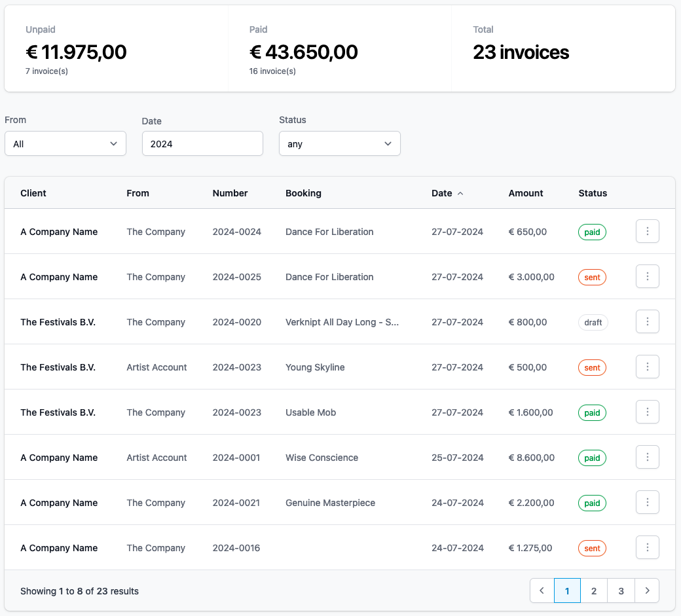Click the sent badge on invoice 2024-0025
Screen dimensions: 681x616
point(592,277)
